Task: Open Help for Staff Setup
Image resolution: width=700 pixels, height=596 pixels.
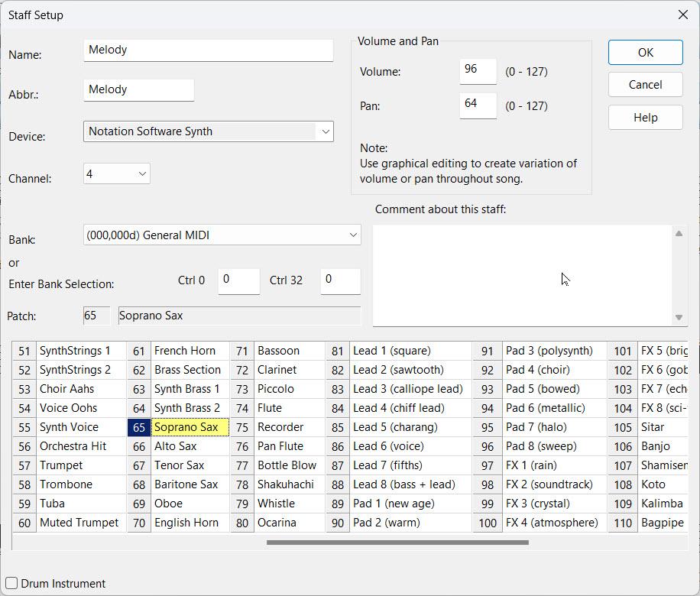Action: pyautogui.click(x=645, y=118)
